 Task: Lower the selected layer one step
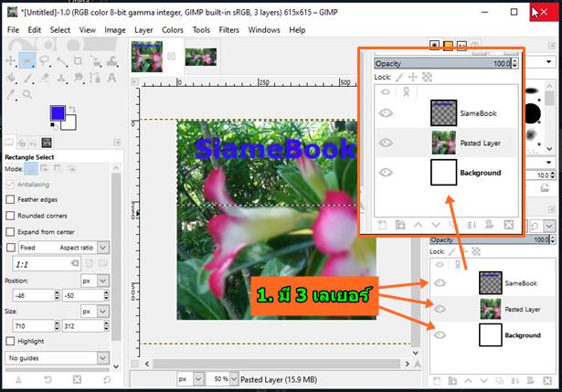(483, 381)
